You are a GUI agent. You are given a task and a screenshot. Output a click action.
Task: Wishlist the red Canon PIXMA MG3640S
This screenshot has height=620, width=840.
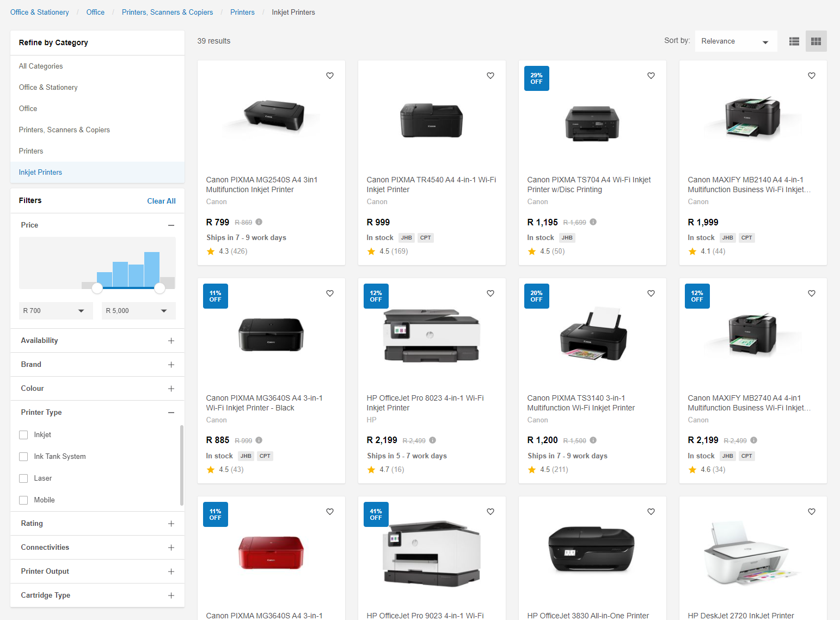(330, 512)
